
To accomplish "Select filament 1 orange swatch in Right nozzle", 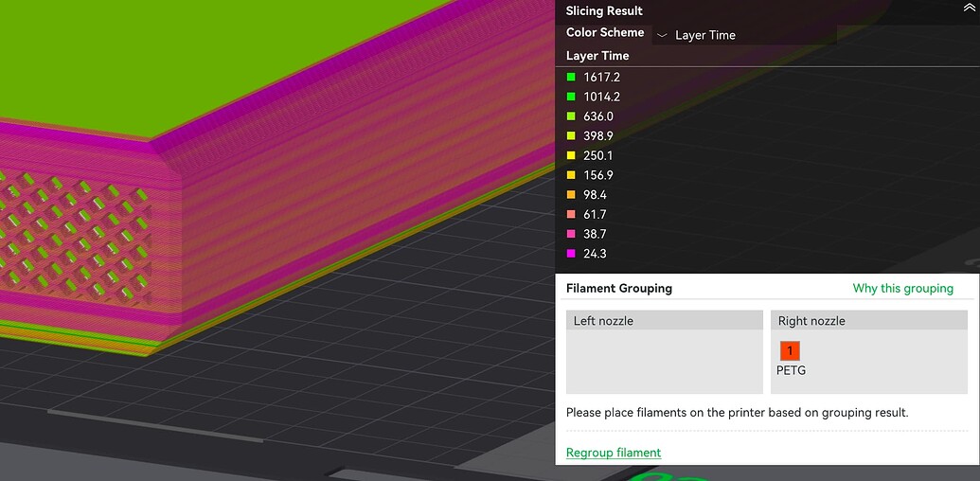I will [790, 351].
